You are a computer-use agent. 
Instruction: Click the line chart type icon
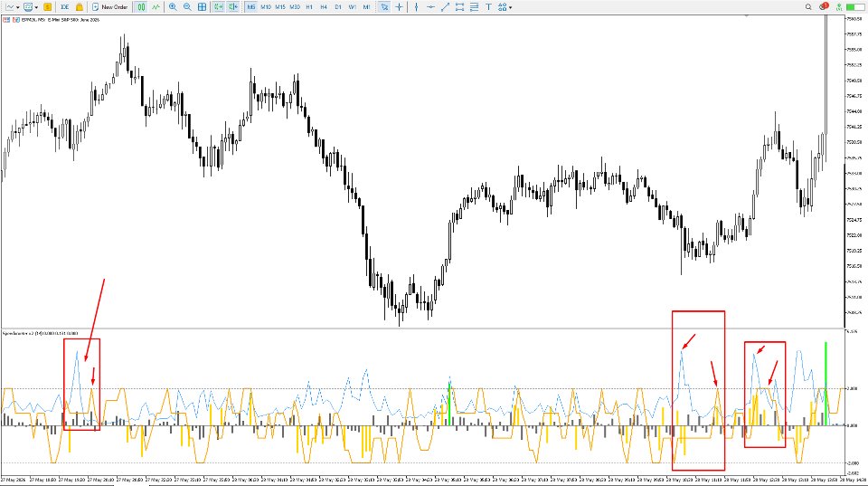coord(10,7)
